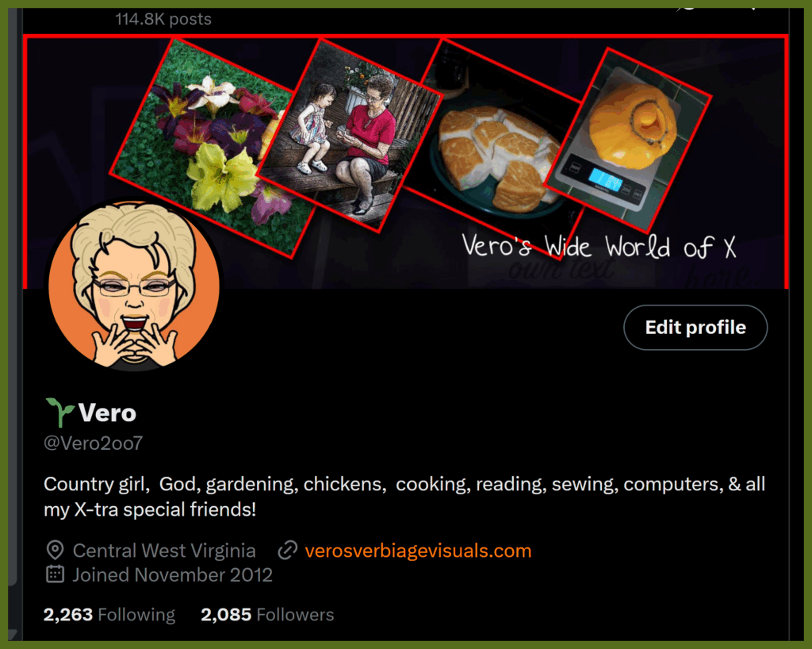Screen dimensions: 812x649
Task: Click the chain link icon beside website
Action: pyautogui.click(x=288, y=551)
